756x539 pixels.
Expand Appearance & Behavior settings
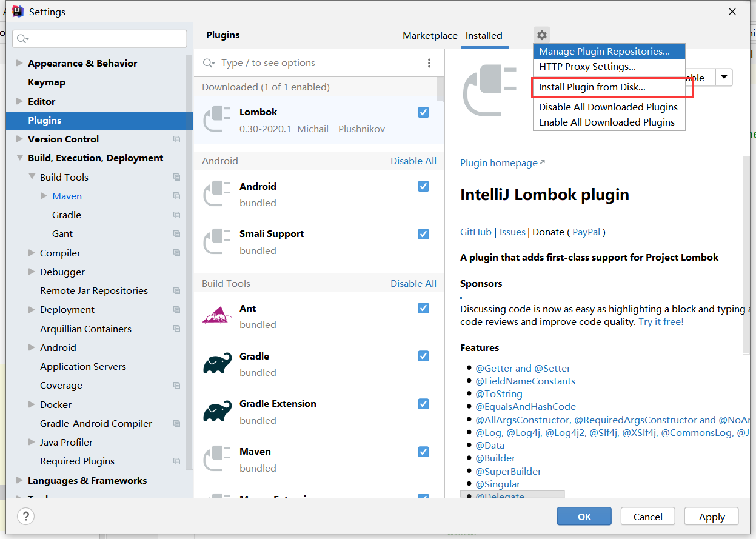point(19,63)
